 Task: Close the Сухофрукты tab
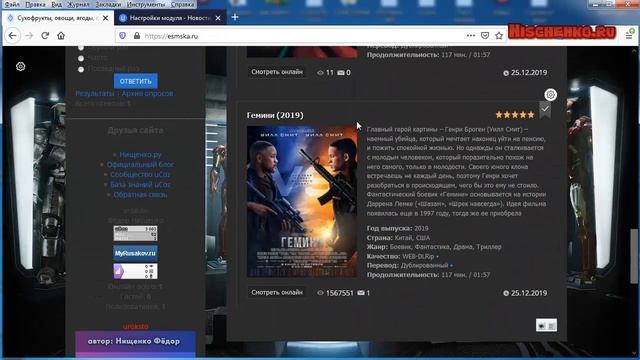click(x=105, y=18)
